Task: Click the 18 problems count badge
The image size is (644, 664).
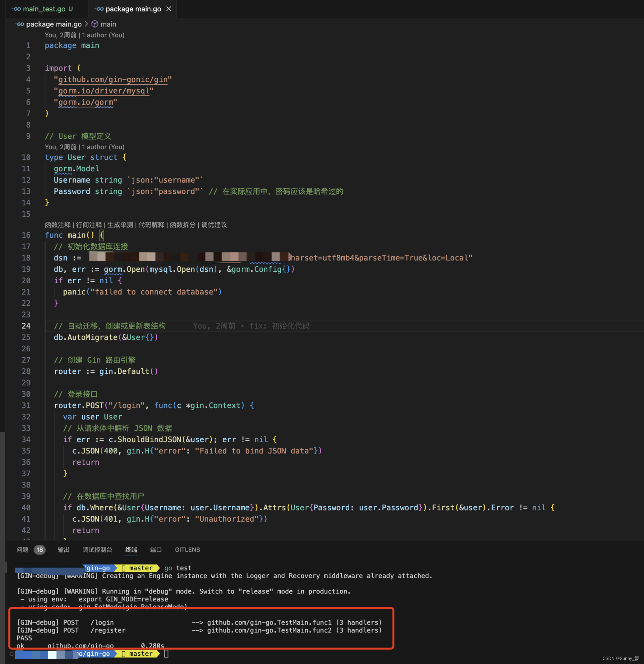Action: 40,550
